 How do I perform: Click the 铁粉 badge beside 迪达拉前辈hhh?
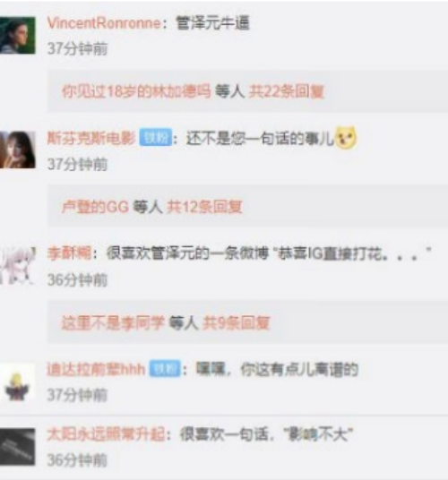pyautogui.click(x=165, y=369)
